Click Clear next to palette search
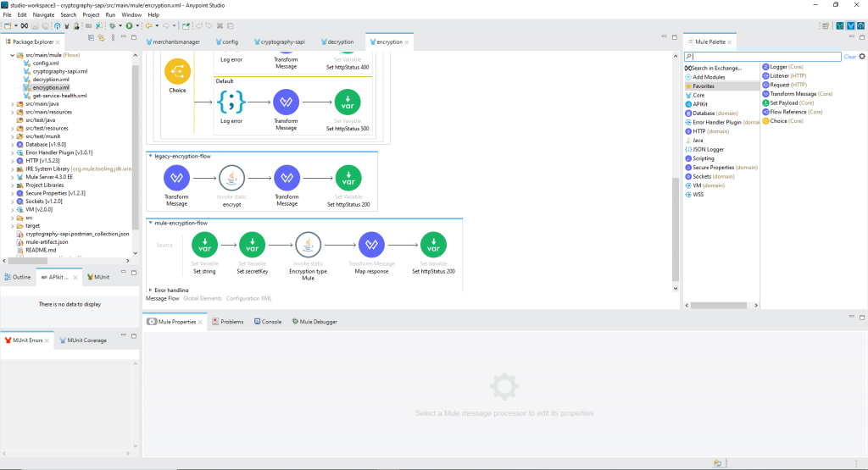The image size is (868, 470). tap(849, 57)
